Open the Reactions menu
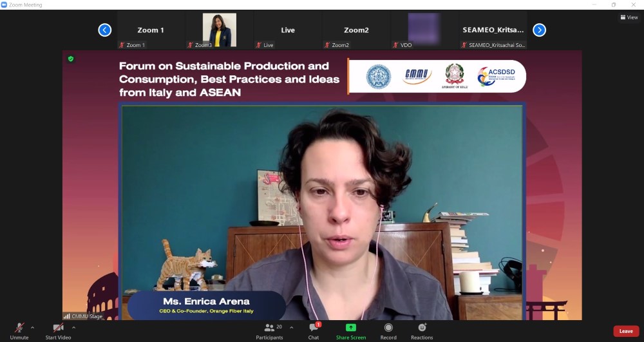This screenshot has width=644, height=342. coord(422,328)
